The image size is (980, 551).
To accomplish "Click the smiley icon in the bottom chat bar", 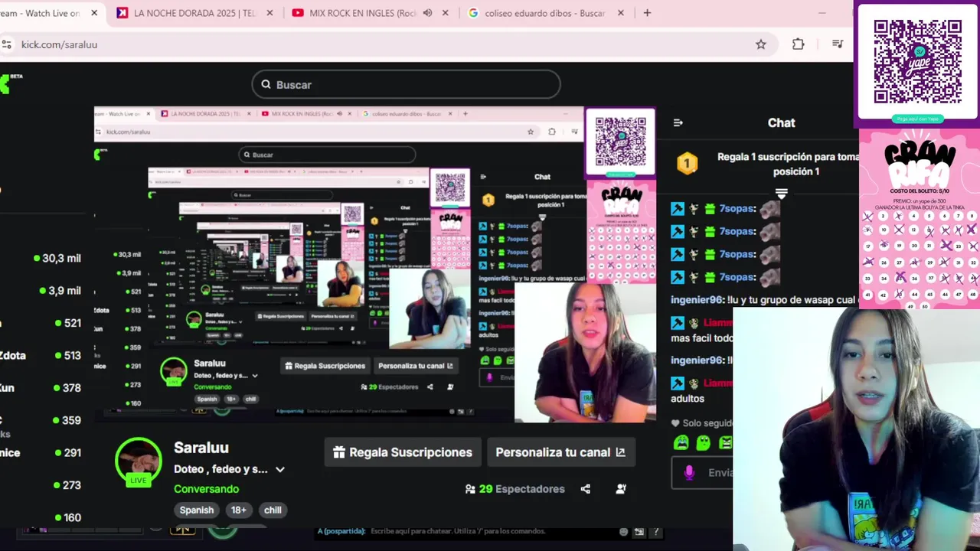I will pyautogui.click(x=624, y=531).
